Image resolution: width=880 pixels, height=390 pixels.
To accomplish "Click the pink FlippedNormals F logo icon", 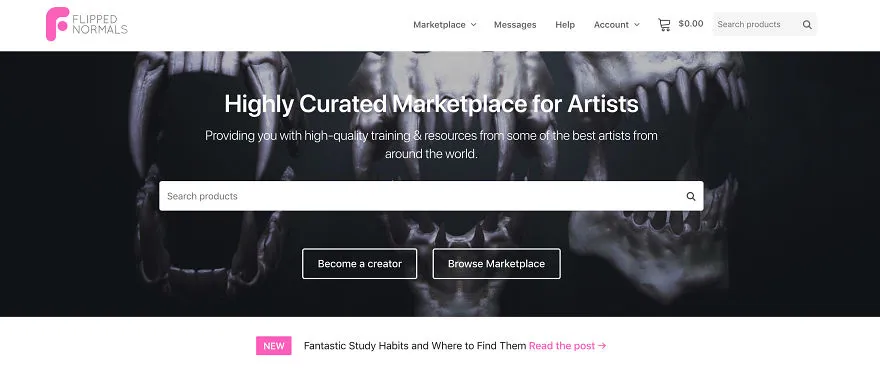I will (57, 24).
